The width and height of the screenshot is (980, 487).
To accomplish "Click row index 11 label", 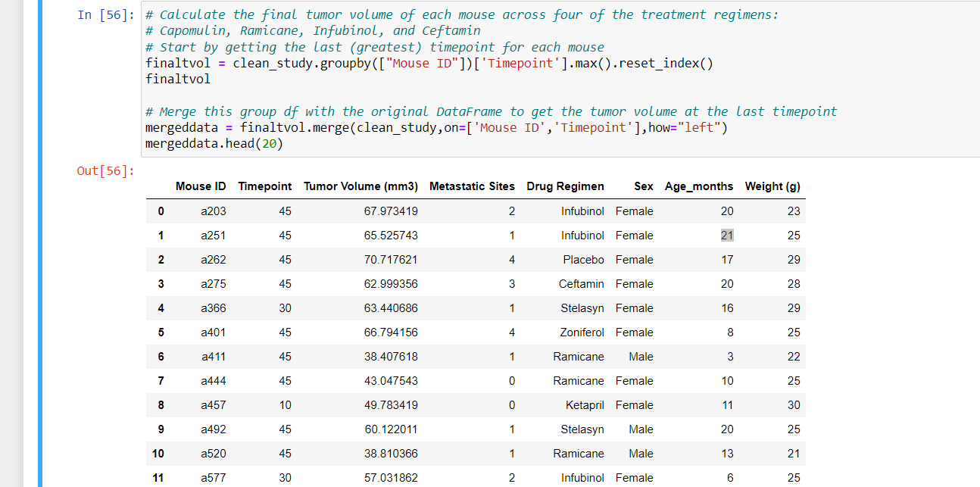I will coord(158,478).
